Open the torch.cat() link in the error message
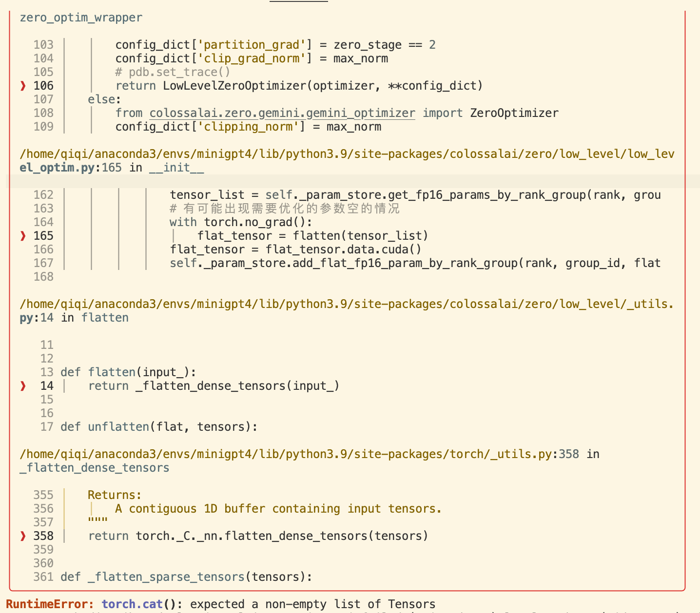 pos(131,604)
